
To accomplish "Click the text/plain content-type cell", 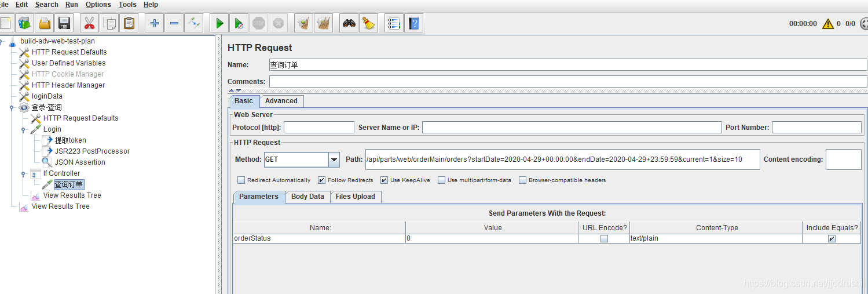I will [716, 238].
